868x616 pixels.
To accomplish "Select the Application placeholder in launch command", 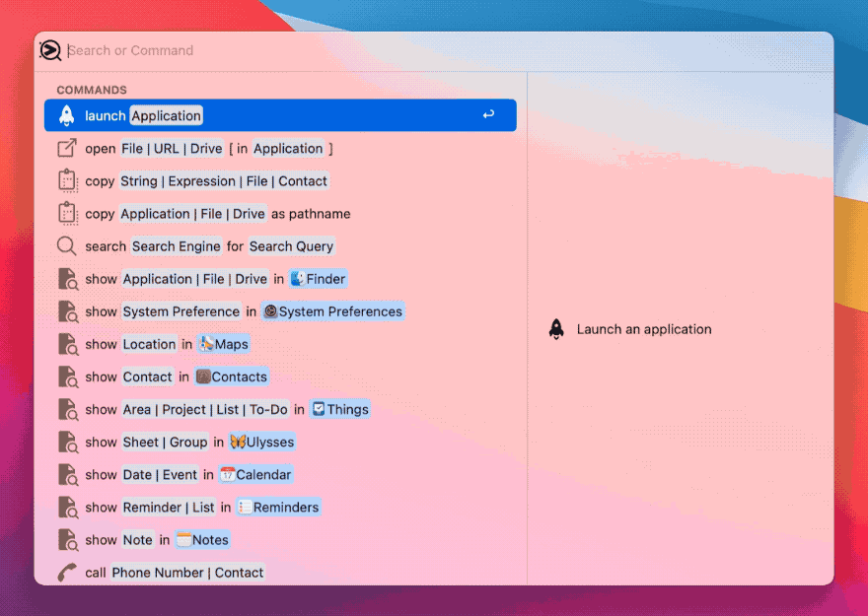I will pyautogui.click(x=166, y=115).
